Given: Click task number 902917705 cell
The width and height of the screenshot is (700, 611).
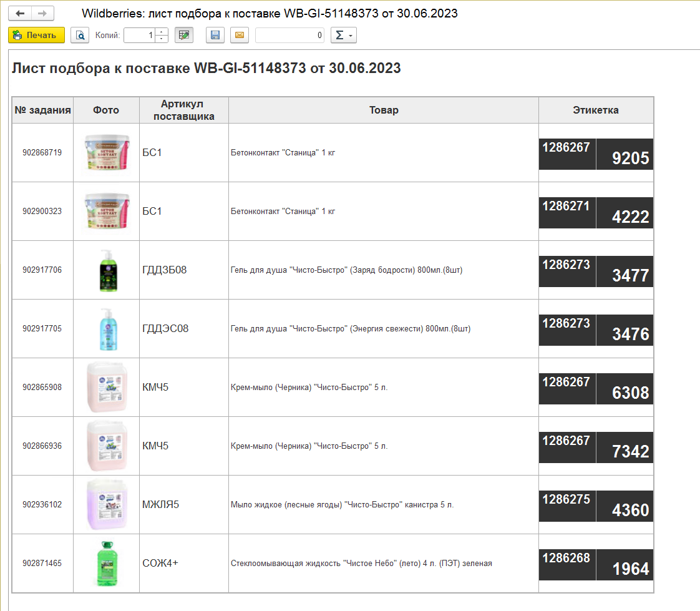Looking at the screenshot, I should pyautogui.click(x=42, y=329).
